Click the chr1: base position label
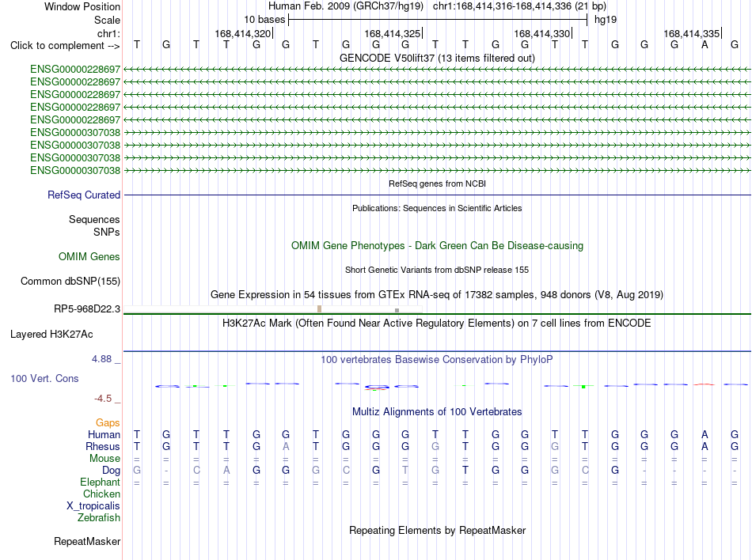 (108, 33)
